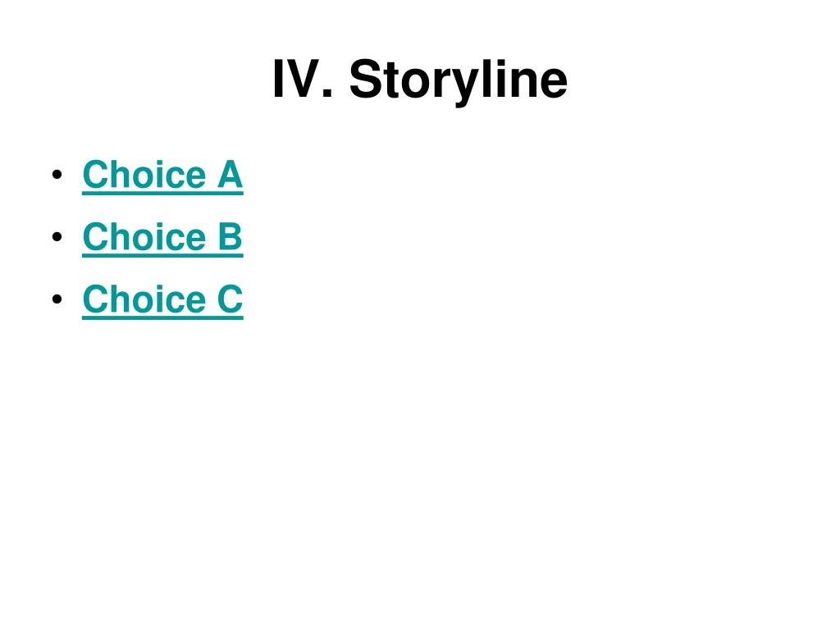The image size is (840, 630).
Task: Click the word Choice in the first link
Action: coord(144,174)
